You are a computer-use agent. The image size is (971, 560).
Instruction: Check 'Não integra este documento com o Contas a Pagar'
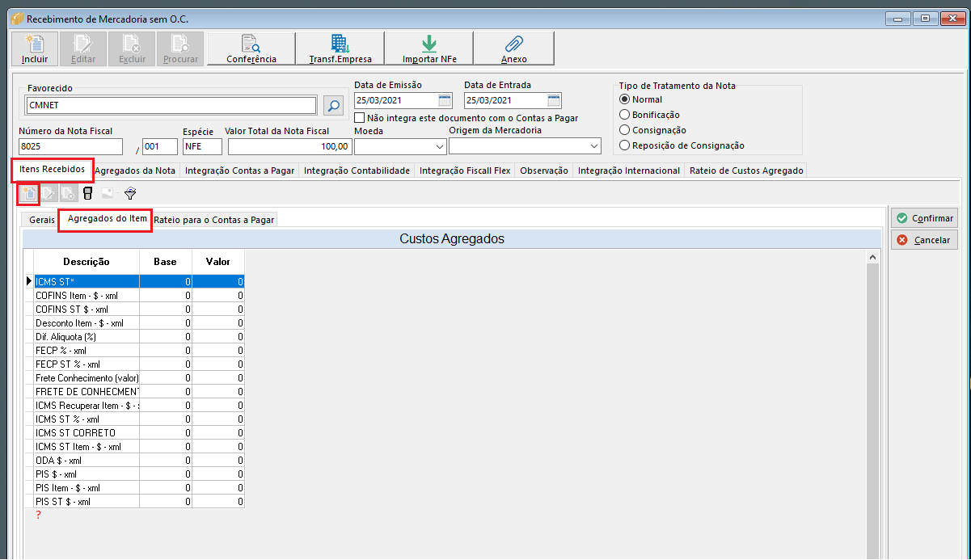coord(360,117)
